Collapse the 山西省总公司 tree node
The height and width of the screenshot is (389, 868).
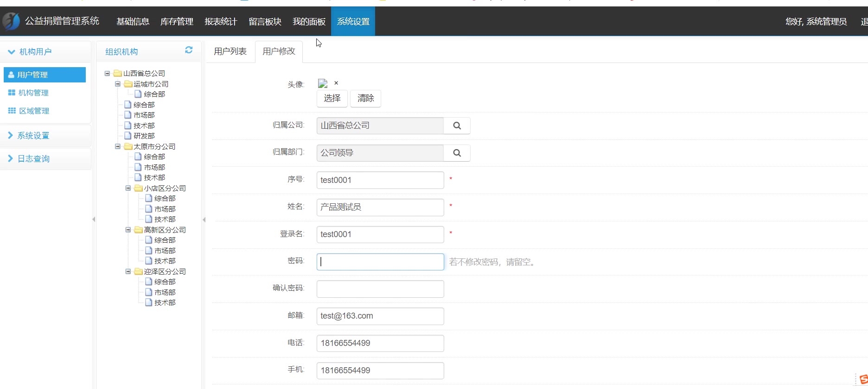(108, 73)
